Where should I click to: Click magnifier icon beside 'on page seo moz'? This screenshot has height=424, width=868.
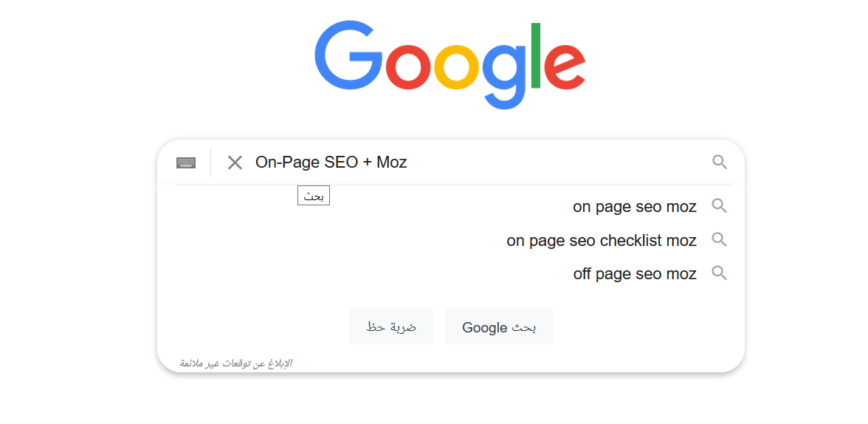click(x=720, y=206)
